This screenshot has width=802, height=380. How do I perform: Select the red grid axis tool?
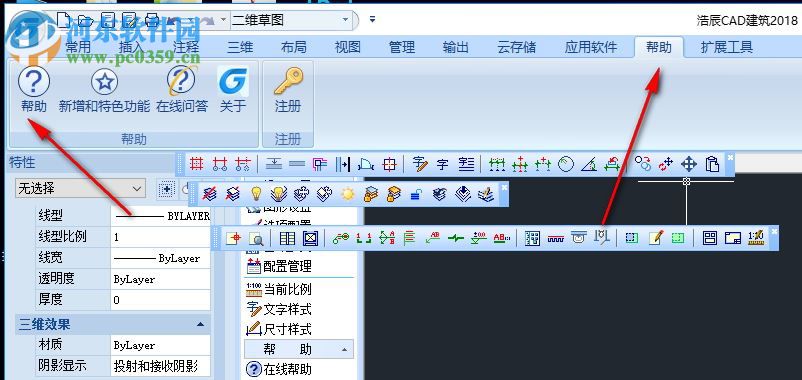click(x=196, y=165)
